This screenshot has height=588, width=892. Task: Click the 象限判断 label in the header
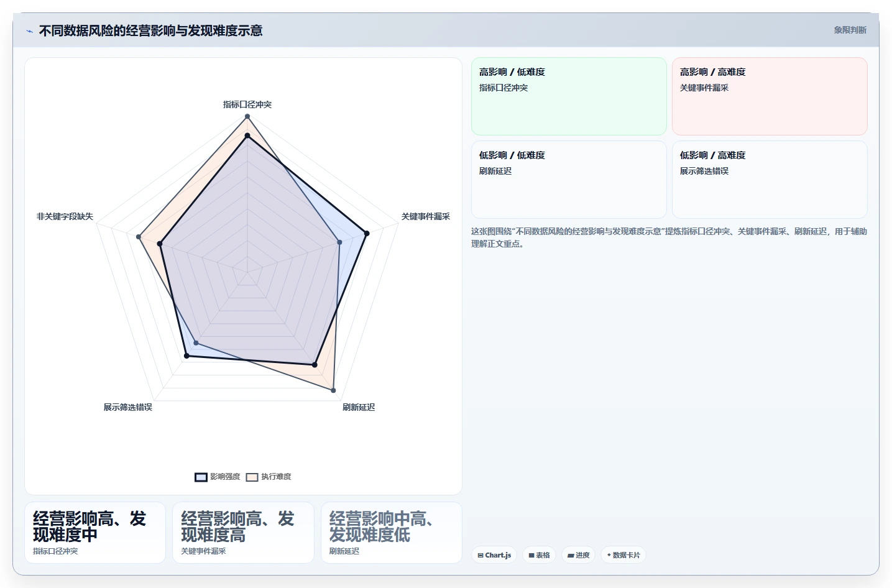coord(850,30)
